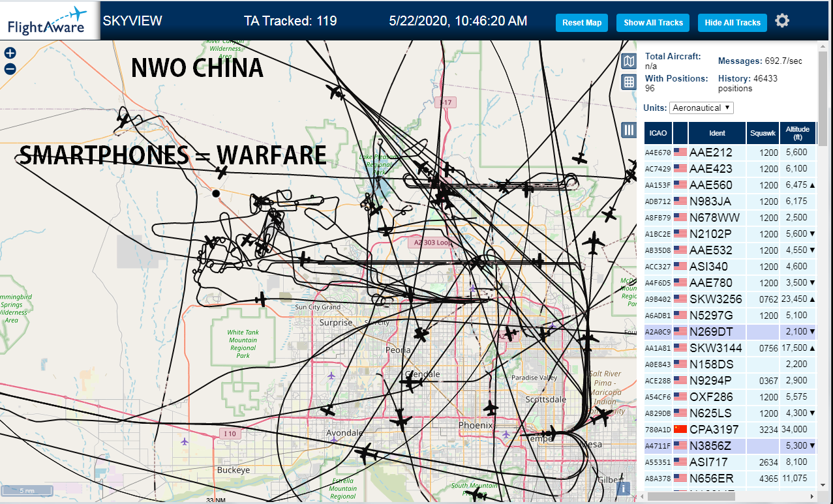Click the China flag in CPA3197 row
This screenshot has height=504, width=833.
coord(680,430)
